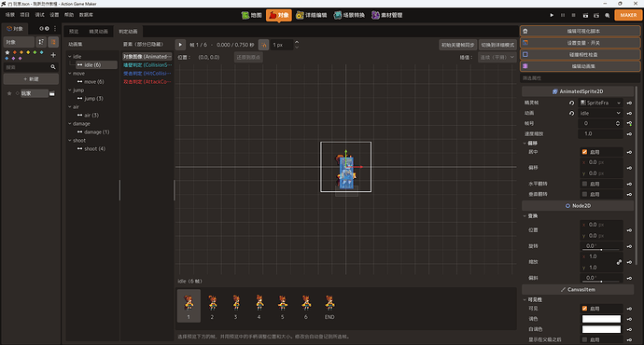Select 受击判定 HitCollision element
This screenshot has width=644, height=345.
pos(147,74)
